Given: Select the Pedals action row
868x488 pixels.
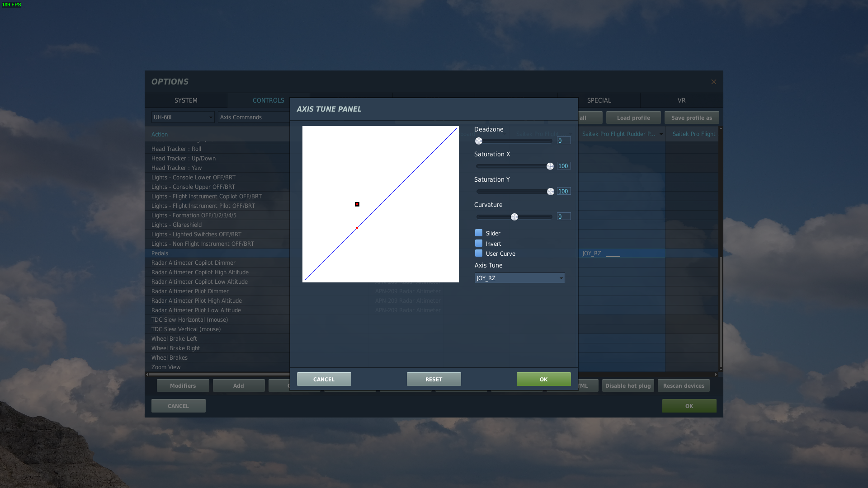Looking at the screenshot, I should (x=217, y=253).
